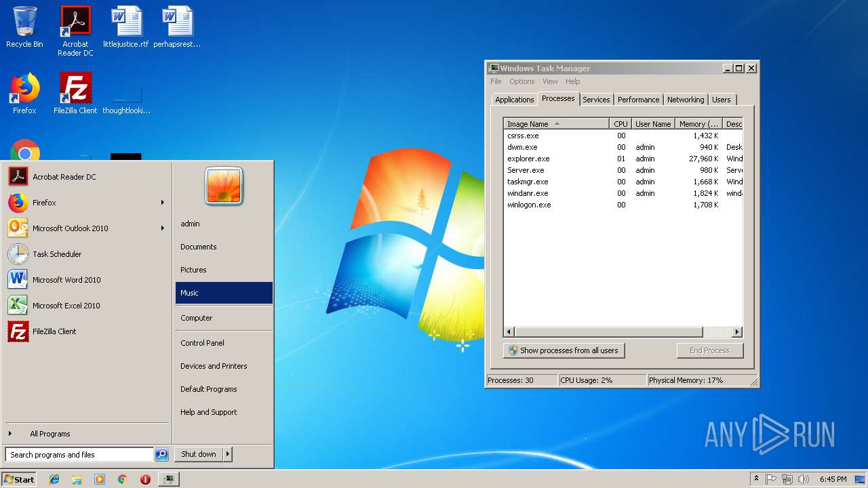The image size is (868, 488).
Task: Click the clock showing 6:45 PM
Action: click(x=833, y=479)
